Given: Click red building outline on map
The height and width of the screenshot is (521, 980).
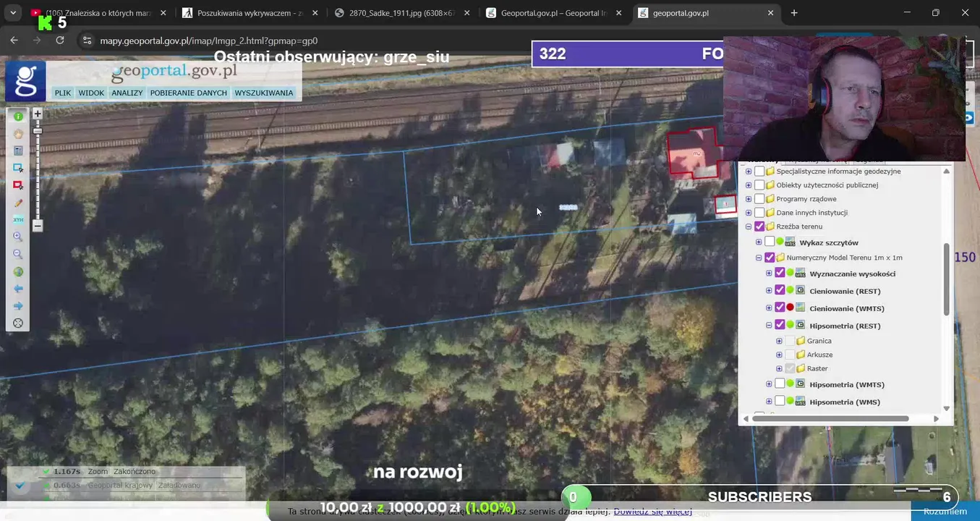Looking at the screenshot, I should pos(695,153).
